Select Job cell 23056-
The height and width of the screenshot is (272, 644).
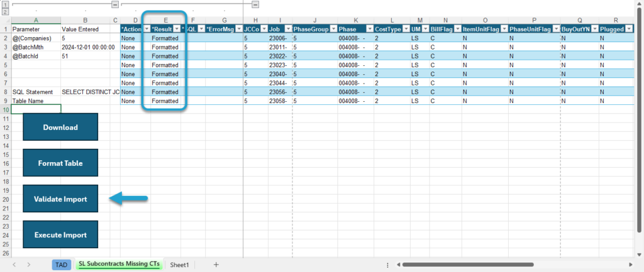coord(280,92)
